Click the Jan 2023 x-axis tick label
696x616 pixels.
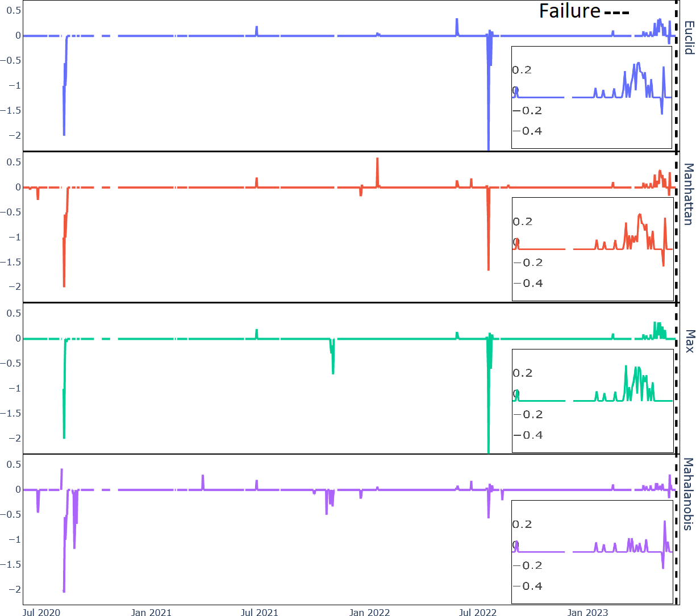tap(587, 612)
